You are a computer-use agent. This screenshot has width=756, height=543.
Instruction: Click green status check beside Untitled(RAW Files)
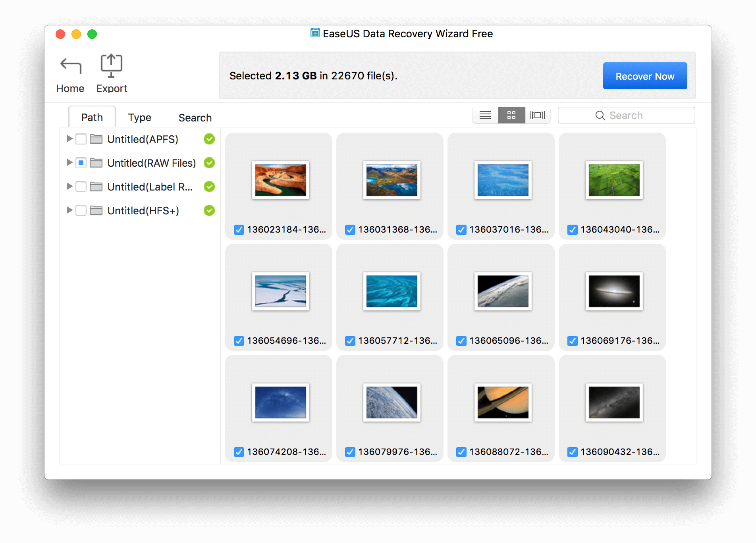click(x=209, y=163)
